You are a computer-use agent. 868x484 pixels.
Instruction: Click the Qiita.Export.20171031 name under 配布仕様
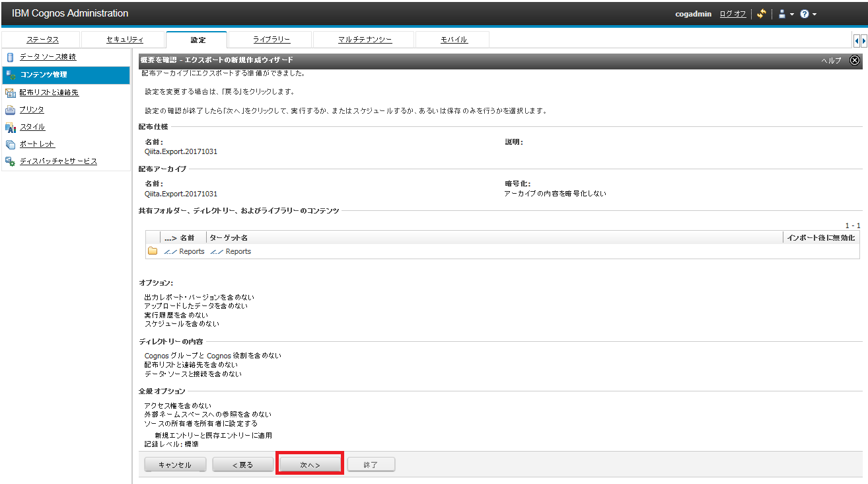click(x=181, y=151)
